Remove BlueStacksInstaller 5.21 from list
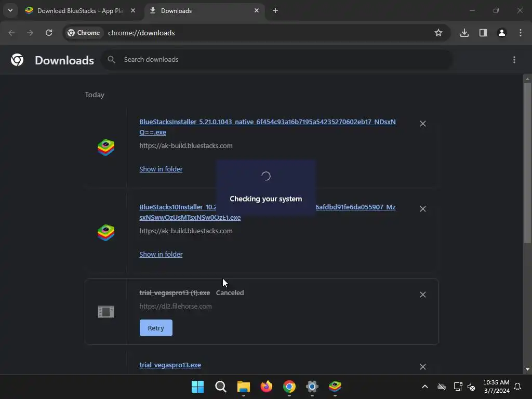Image resolution: width=532 pixels, height=399 pixels. (x=423, y=124)
